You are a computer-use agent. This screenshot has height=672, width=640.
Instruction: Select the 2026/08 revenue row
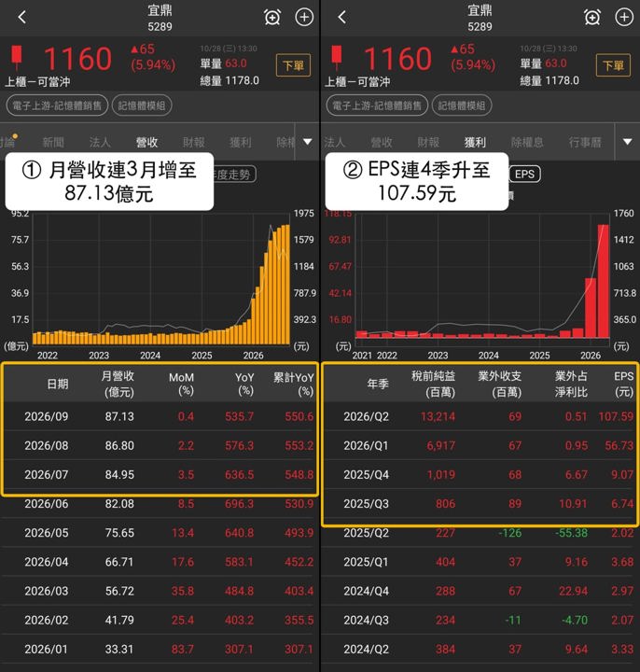pos(160,445)
